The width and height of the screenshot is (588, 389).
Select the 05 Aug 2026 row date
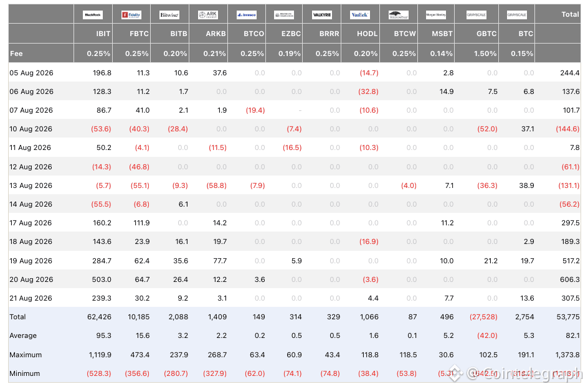(32, 73)
